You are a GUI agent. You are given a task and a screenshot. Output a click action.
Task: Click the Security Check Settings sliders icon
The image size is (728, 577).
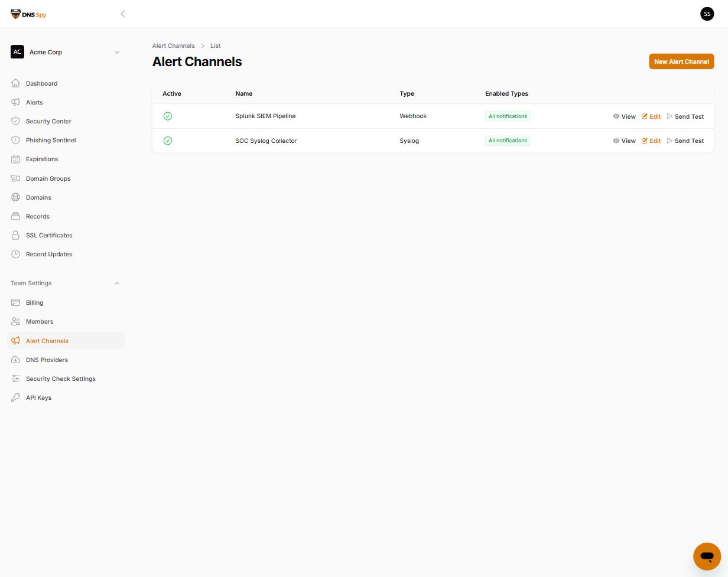click(x=15, y=379)
